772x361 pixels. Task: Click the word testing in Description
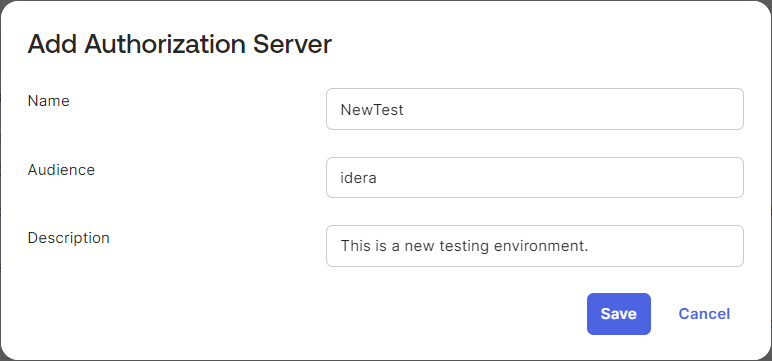point(464,246)
